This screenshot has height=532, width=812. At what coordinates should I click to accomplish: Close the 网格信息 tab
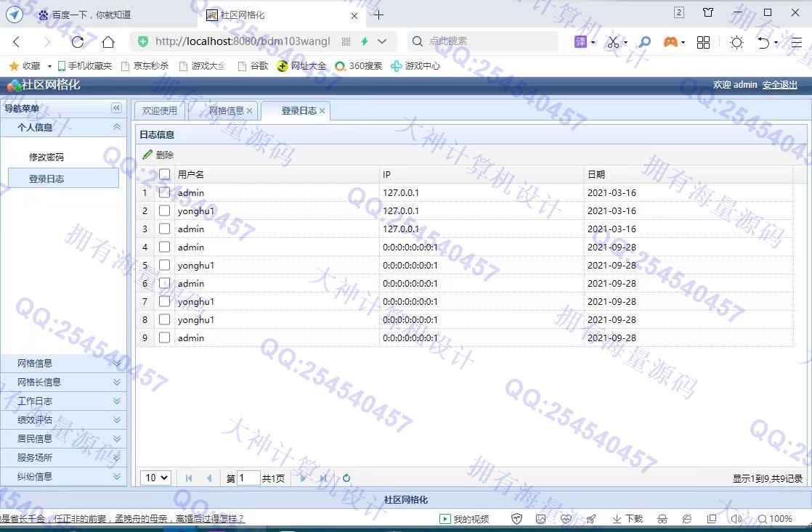pyautogui.click(x=250, y=111)
